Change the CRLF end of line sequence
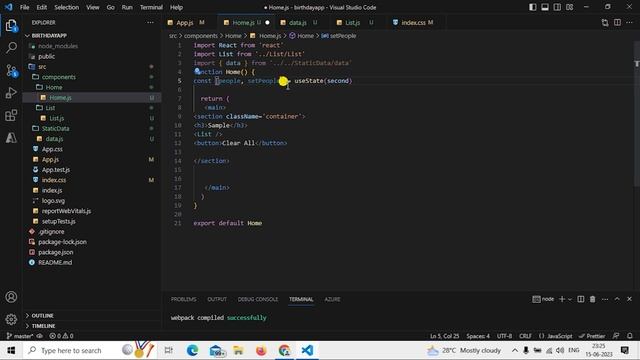640x360 pixels. [x=525, y=336]
